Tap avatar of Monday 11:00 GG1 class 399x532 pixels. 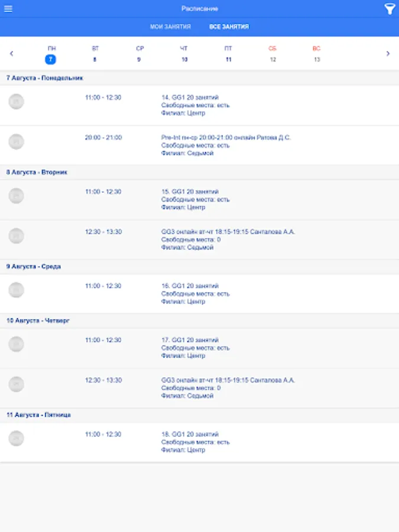coord(17,102)
